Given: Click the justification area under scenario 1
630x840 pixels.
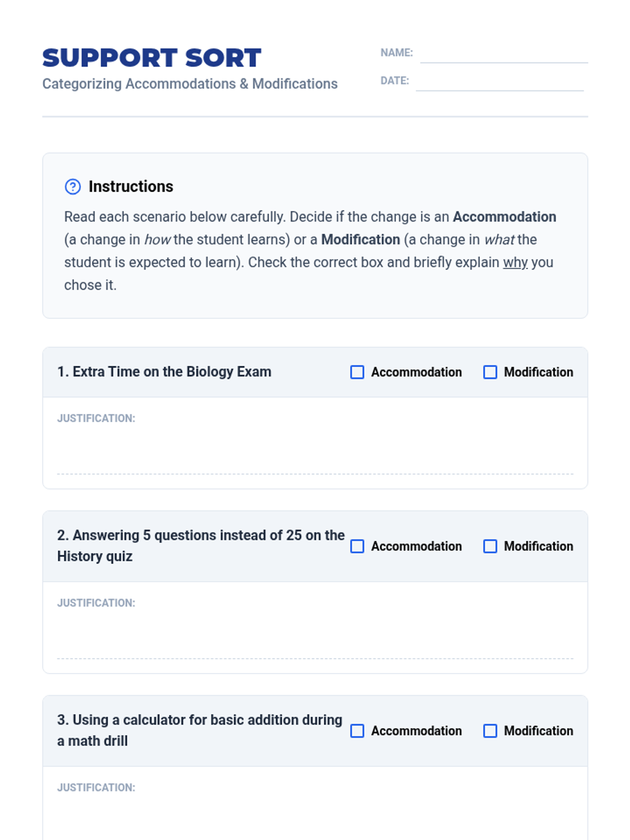Looking at the screenshot, I should (315, 451).
